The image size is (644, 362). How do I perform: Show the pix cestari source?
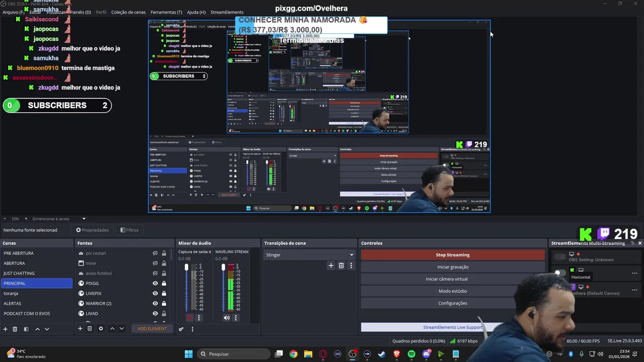point(155,253)
